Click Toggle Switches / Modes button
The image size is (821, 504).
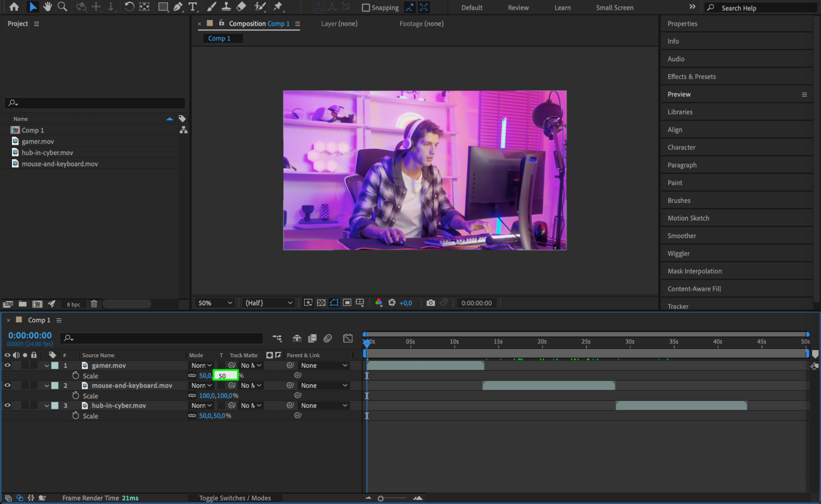(x=235, y=498)
